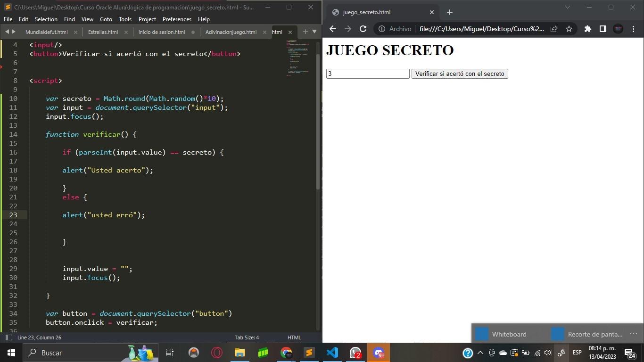Click the "Usted acerto" string in code
644x362 pixels.
pos(116,170)
